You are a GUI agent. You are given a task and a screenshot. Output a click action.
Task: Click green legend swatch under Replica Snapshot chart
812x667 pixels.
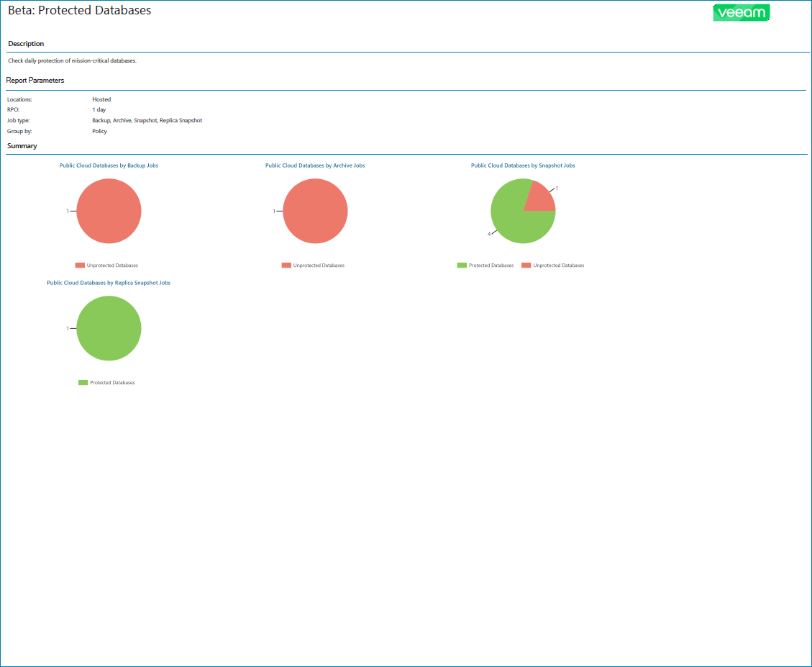(x=83, y=383)
